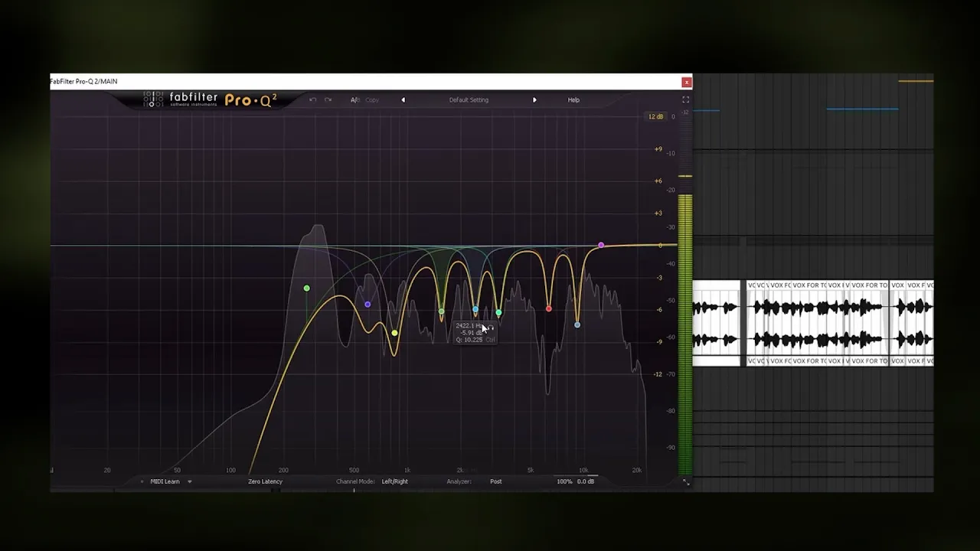Click the bottom-left MIDI indicator dot

coord(142,481)
